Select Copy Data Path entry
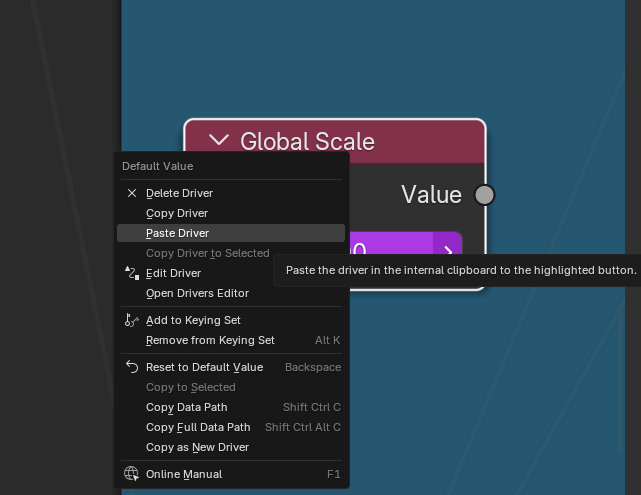 click(x=231, y=407)
